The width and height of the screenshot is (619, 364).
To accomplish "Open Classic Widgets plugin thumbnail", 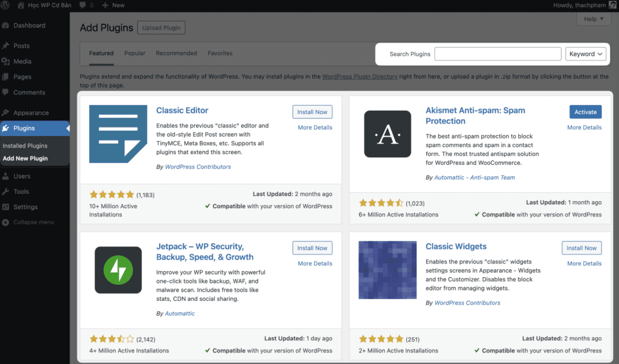I will pos(388,270).
